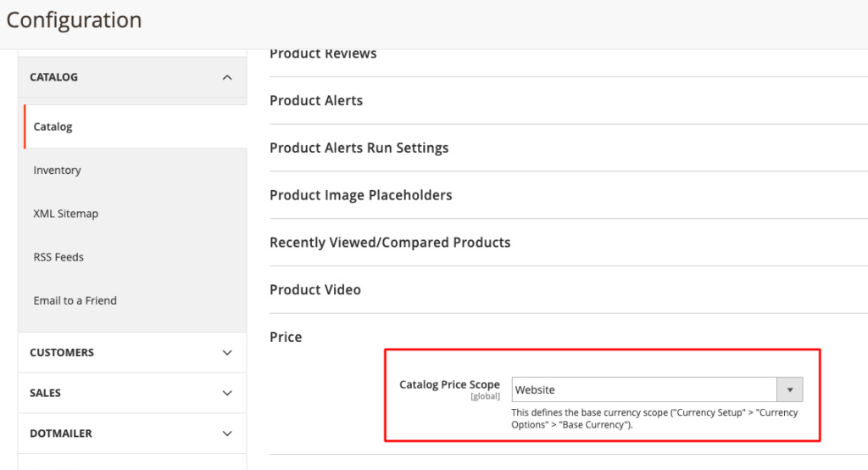Go to XML Sitemap settings

pos(65,214)
